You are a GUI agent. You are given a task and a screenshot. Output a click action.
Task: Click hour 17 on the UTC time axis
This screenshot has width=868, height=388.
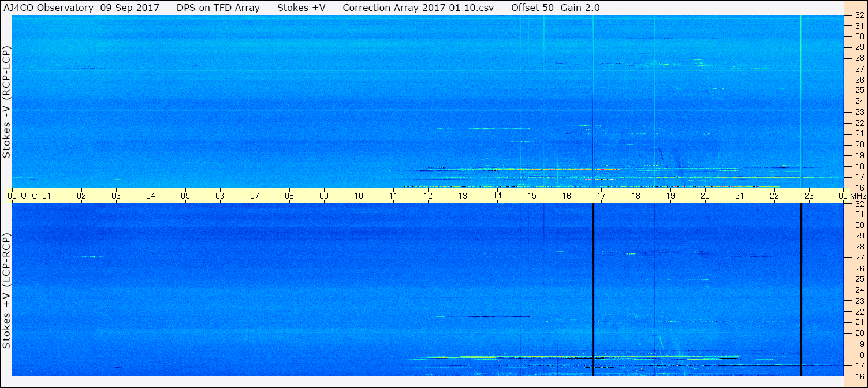tap(601, 196)
